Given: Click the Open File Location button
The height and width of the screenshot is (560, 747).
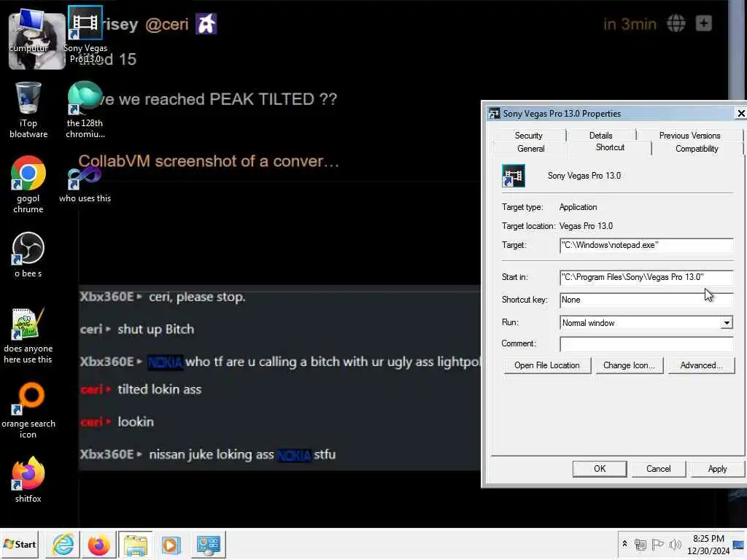Looking at the screenshot, I should pyautogui.click(x=547, y=365).
